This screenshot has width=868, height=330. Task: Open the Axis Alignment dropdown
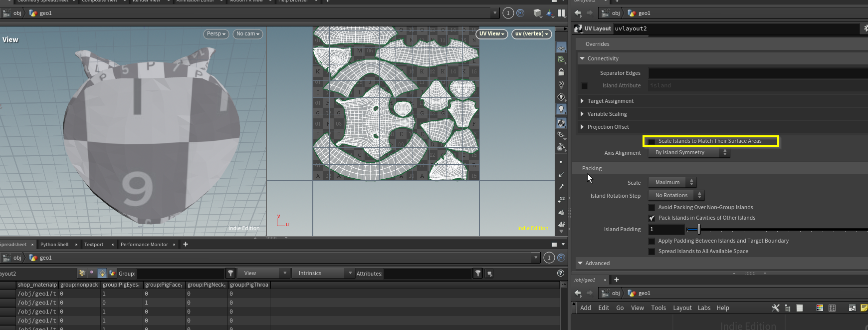[688, 153]
